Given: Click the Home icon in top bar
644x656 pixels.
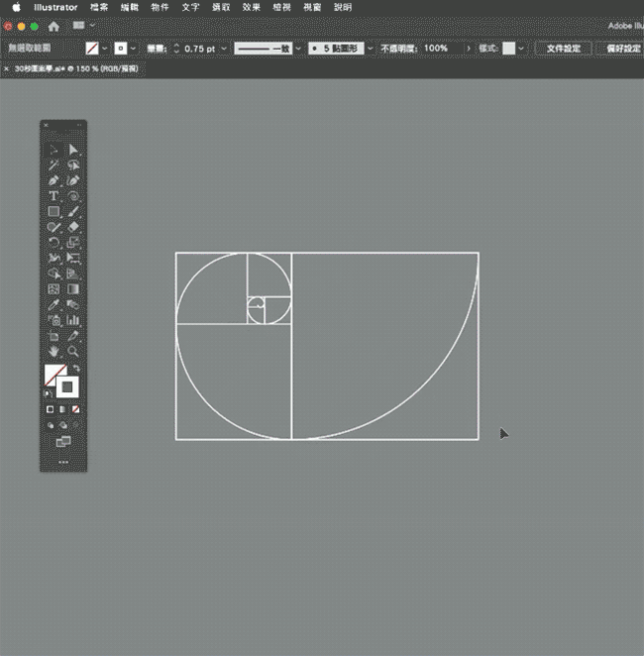Looking at the screenshot, I should coord(54,26).
